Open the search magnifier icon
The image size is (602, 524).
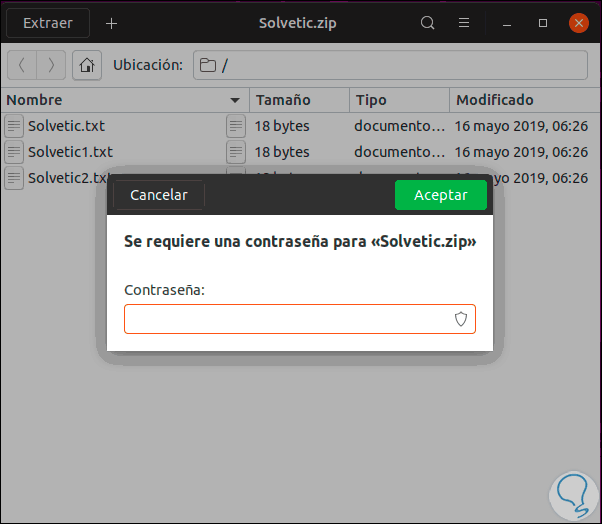click(x=427, y=23)
